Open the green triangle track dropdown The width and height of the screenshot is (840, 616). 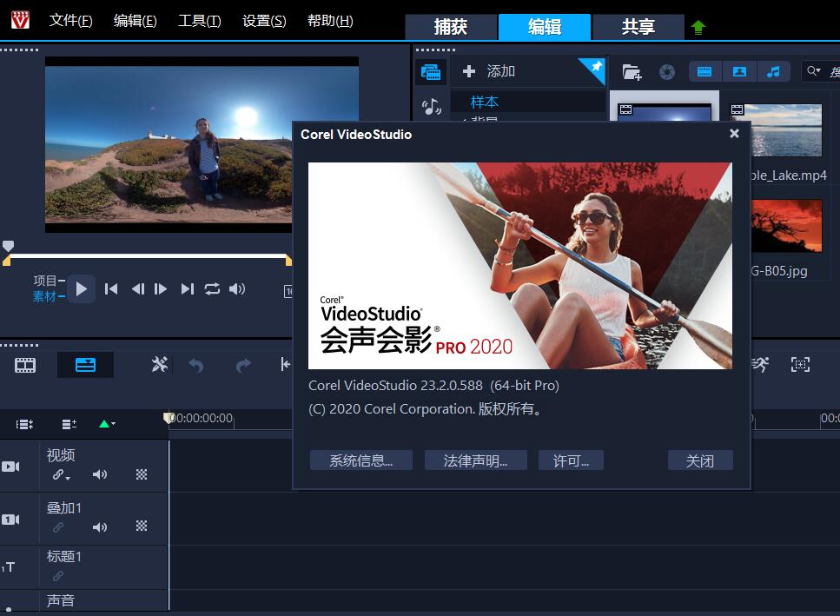point(107,424)
